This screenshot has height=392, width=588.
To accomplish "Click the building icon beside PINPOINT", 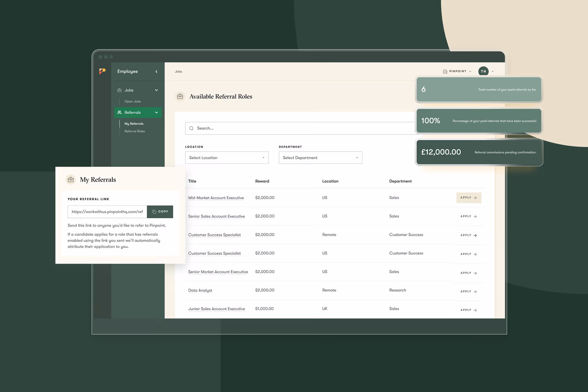I will (445, 71).
